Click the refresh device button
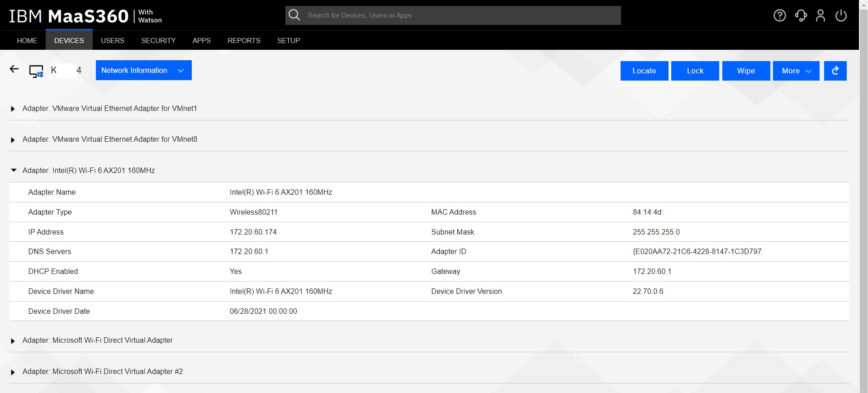The image size is (868, 393). (x=835, y=71)
